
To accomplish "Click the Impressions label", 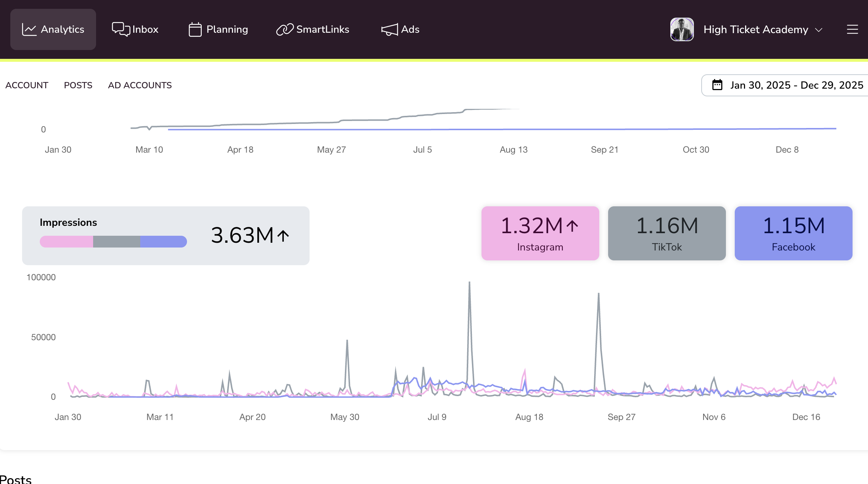I will tap(68, 223).
